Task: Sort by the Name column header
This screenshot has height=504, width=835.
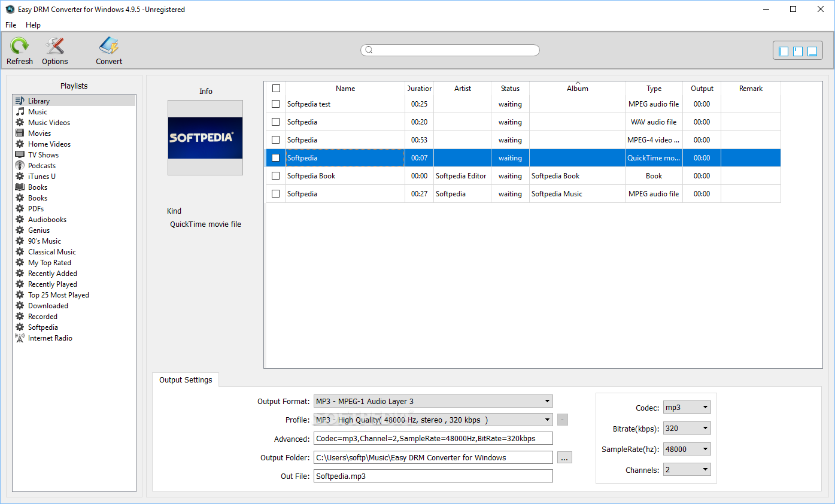Action: tap(345, 89)
